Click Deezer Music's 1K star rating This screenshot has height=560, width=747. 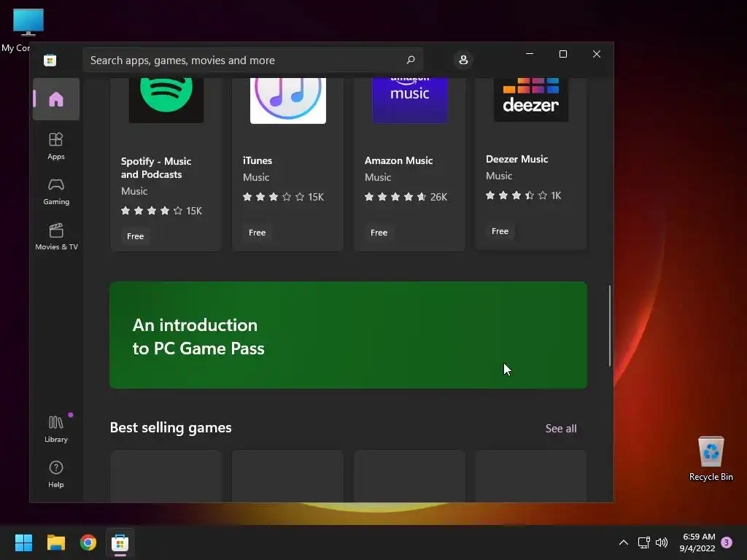coord(524,195)
